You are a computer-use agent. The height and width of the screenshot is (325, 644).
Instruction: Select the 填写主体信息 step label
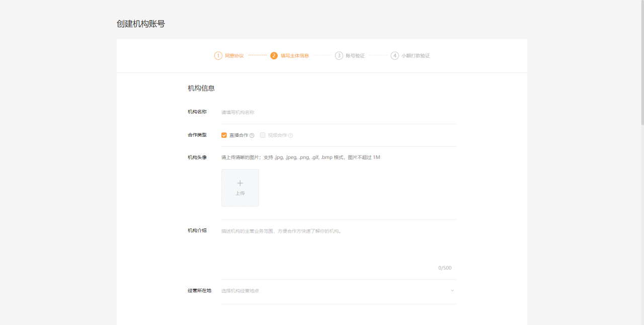pos(295,56)
